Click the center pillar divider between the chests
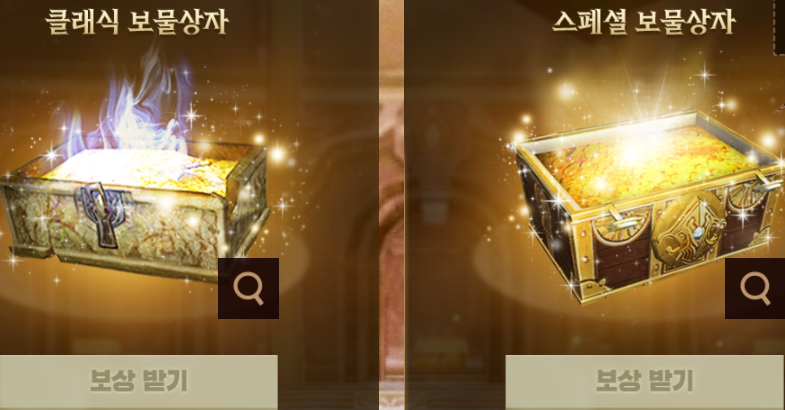This screenshot has width=785, height=410. click(391, 205)
